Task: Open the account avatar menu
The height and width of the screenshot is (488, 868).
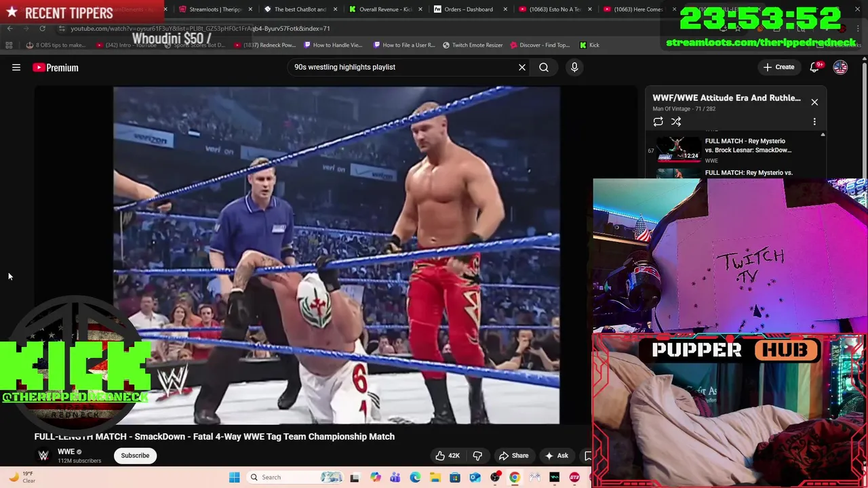Action: pyautogui.click(x=840, y=67)
